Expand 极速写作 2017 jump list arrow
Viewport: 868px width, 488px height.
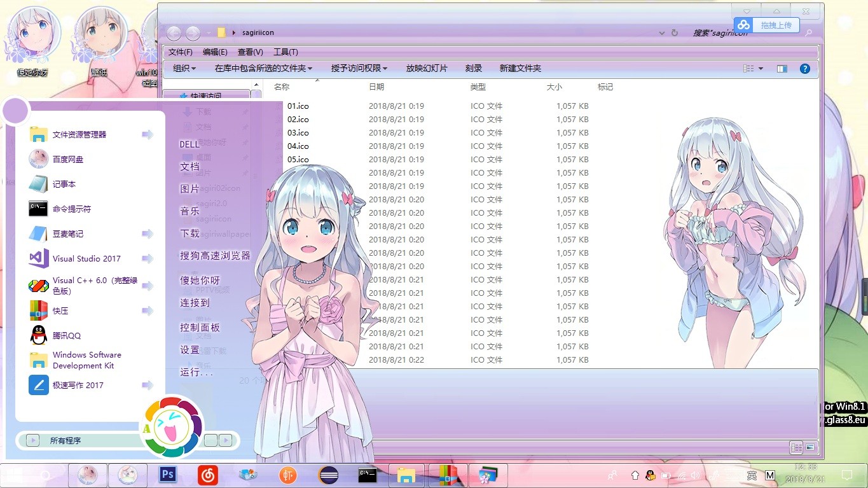tap(148, 385)
